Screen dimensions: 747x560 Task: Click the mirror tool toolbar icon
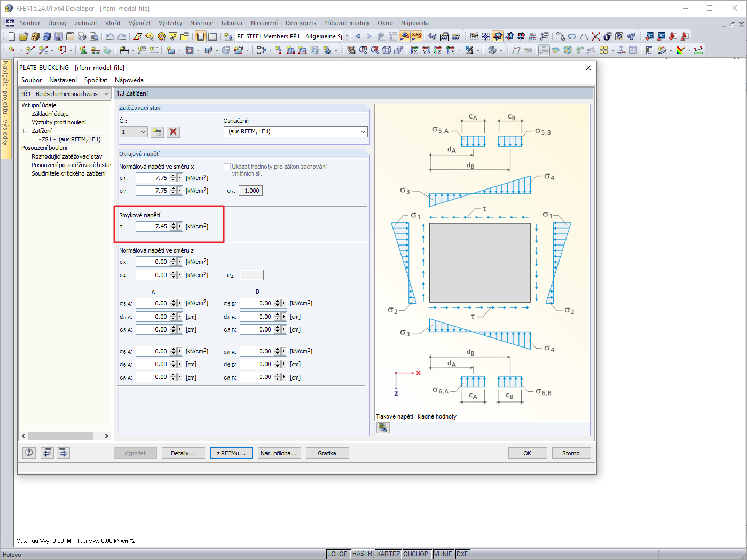pos(584,36)
